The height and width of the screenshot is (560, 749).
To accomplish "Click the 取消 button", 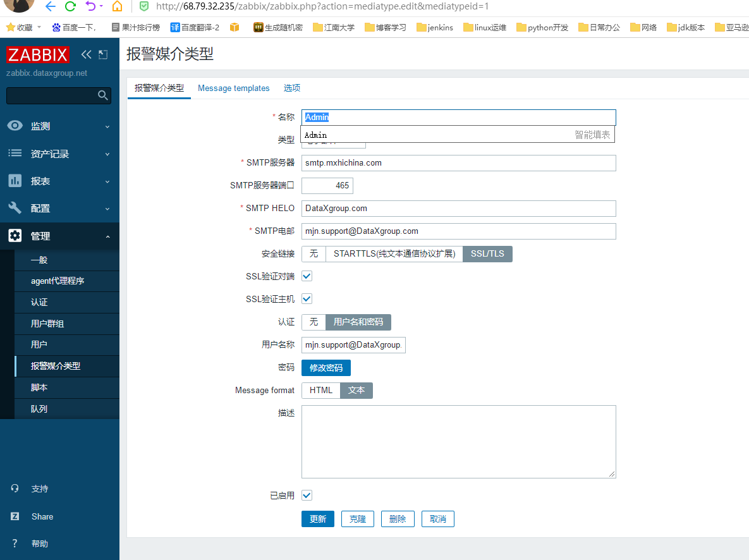I will (437, 519).
